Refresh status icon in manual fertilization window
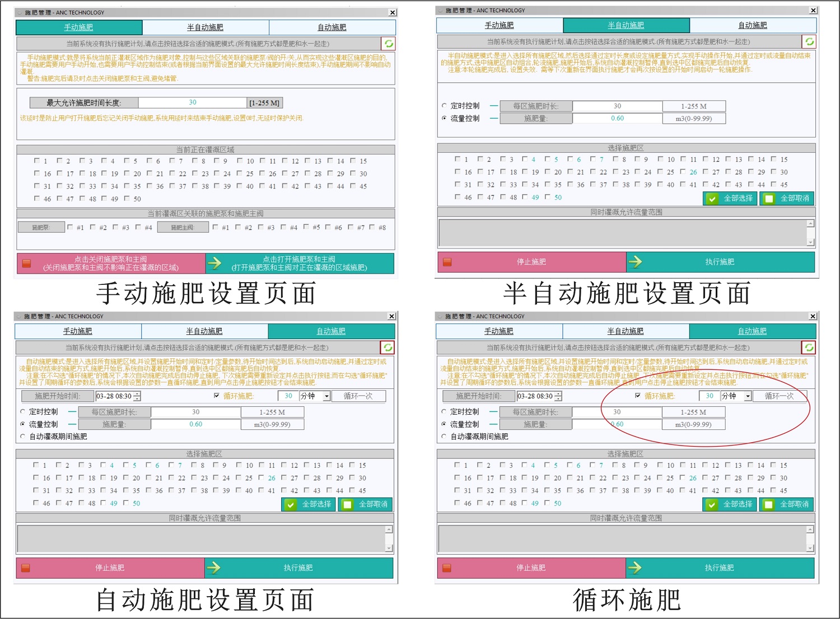This screenshot has width=840, height=619. pyautogui.click(x=389, y=44)
